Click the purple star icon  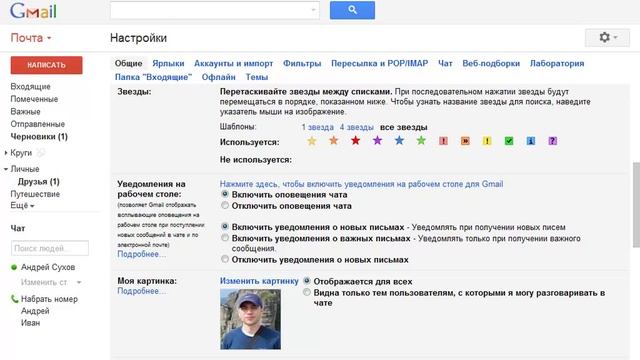coord(378,141)
